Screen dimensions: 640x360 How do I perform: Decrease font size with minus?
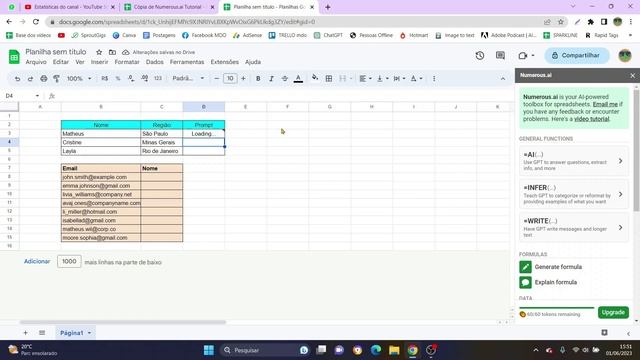click(217, 78)
